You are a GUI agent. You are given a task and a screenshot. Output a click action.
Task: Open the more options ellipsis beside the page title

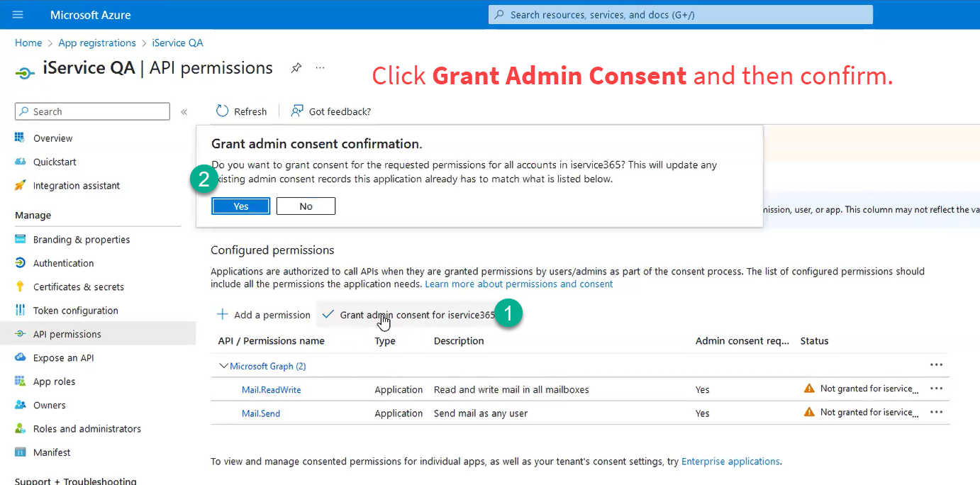pos(320,68)
